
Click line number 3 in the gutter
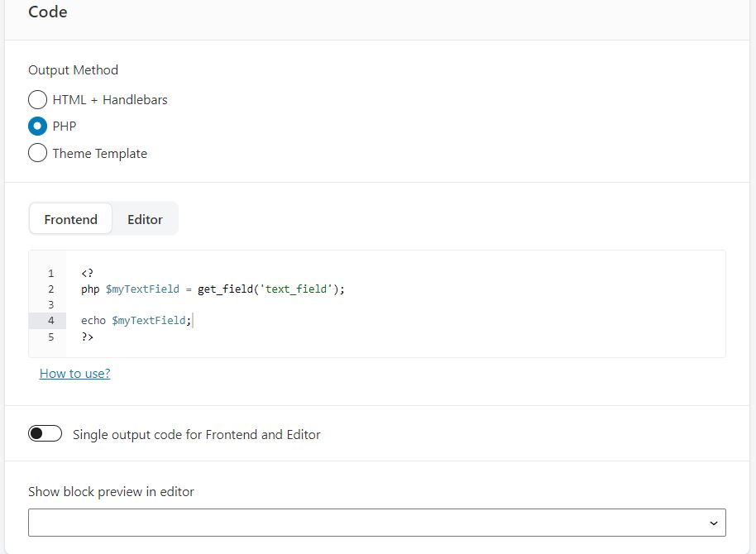[x=51, y=305]
